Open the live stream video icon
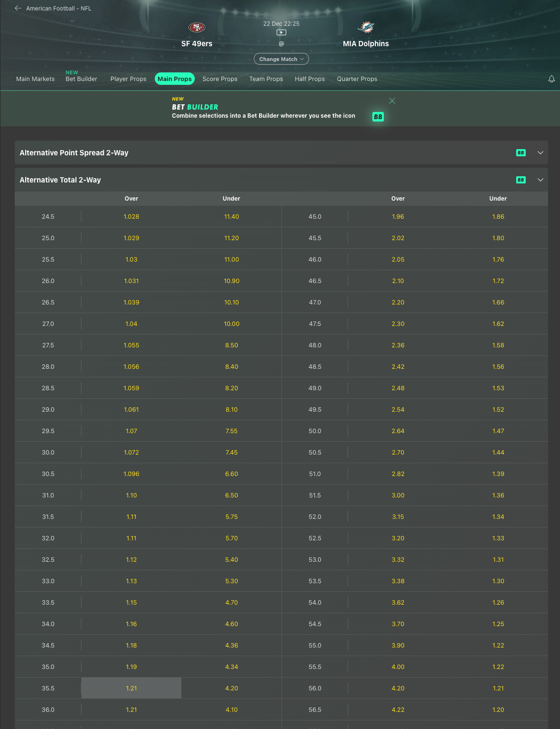The image size is (560, 729). (281, 32)
